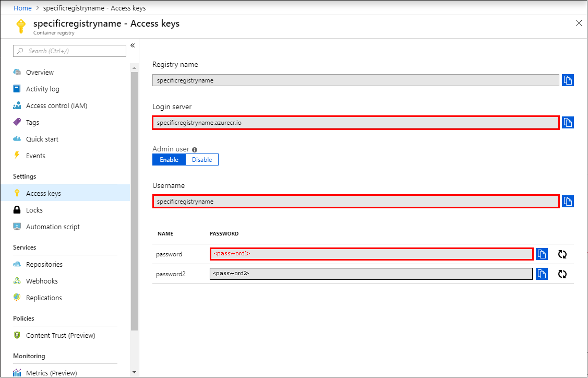Click the Locks padlock icon
This screenshot has height=378, width=588.
click(17, 209)
